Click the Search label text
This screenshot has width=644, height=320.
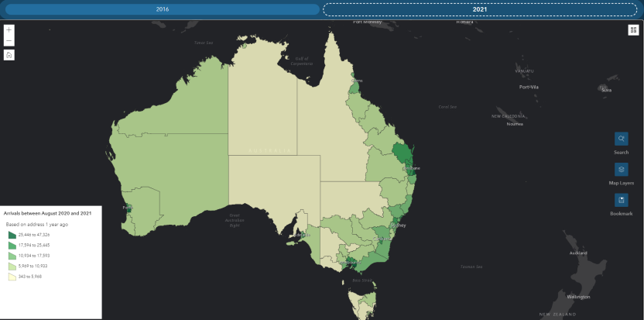[x=621, y=152]
